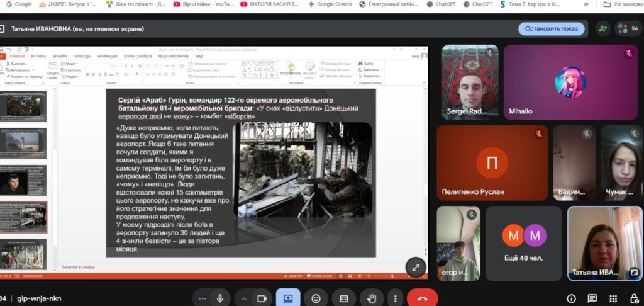Open the chat panel icon

pyautogui.click(x=592, y=298)
